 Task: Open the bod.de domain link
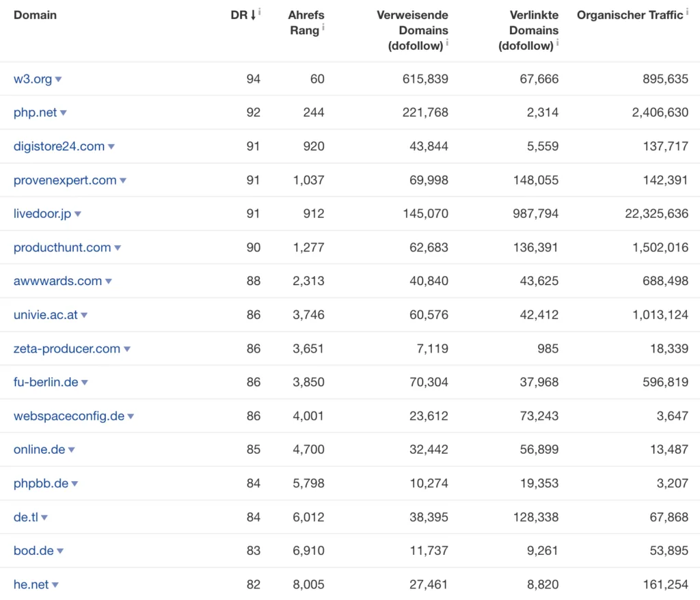(x=33, y=551)
